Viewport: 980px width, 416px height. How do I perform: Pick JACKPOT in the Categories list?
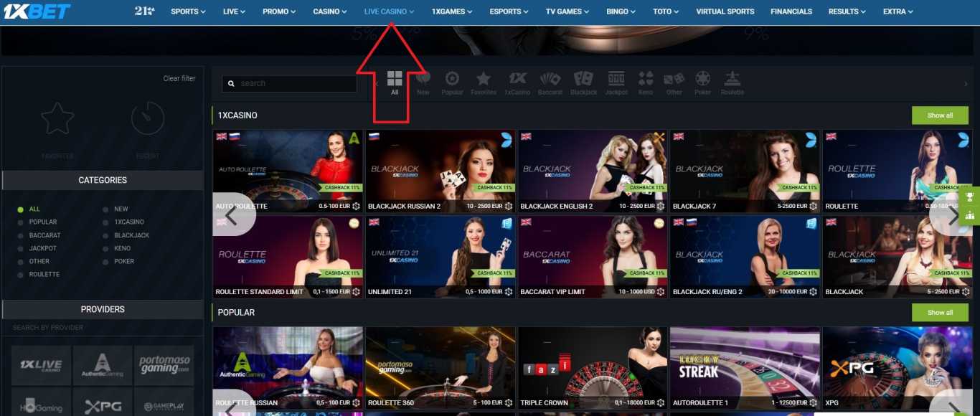43,248
